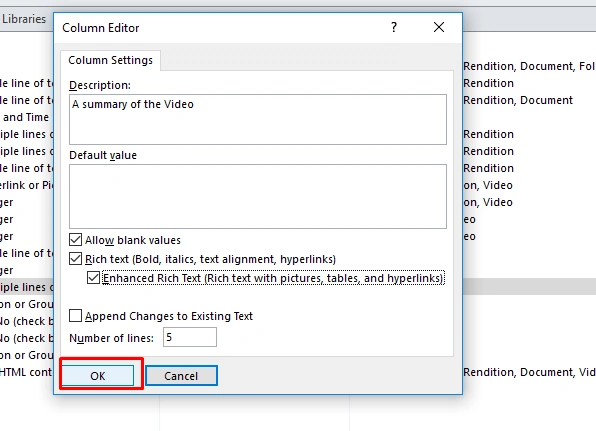Click the help question mark icon
The width and height of the screenshot is (596, 431).
[394, 27]
